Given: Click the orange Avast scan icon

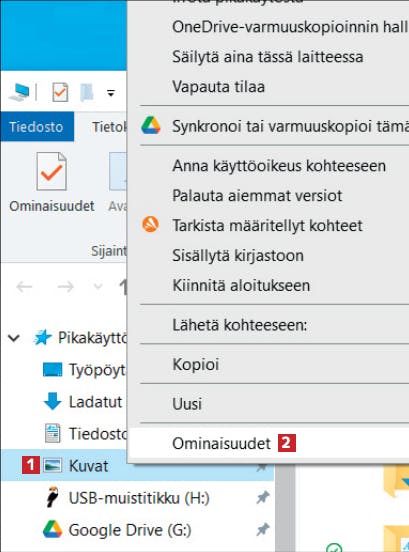Looking at the screenshot, I should click(x=150, y=224).
